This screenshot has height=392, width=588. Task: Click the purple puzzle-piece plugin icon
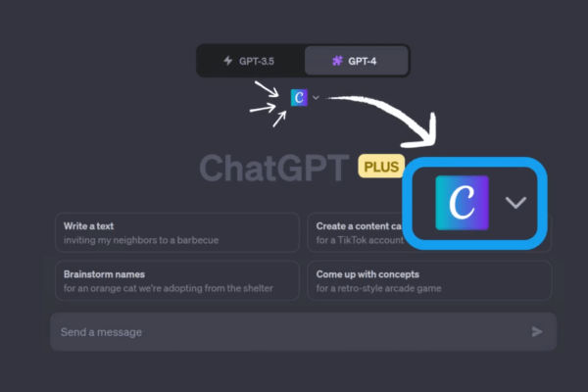point(337,61)
